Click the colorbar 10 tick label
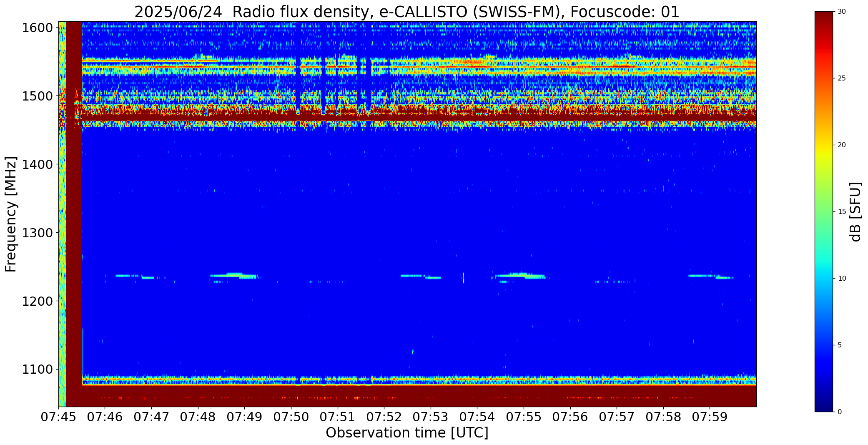This screenshot has width=868, height=445. pos(842,279)
